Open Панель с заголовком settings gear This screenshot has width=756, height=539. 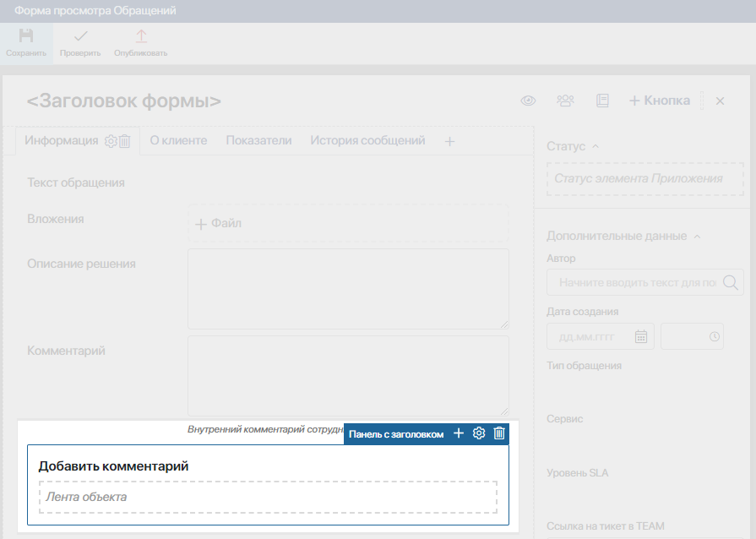(479, 433)
